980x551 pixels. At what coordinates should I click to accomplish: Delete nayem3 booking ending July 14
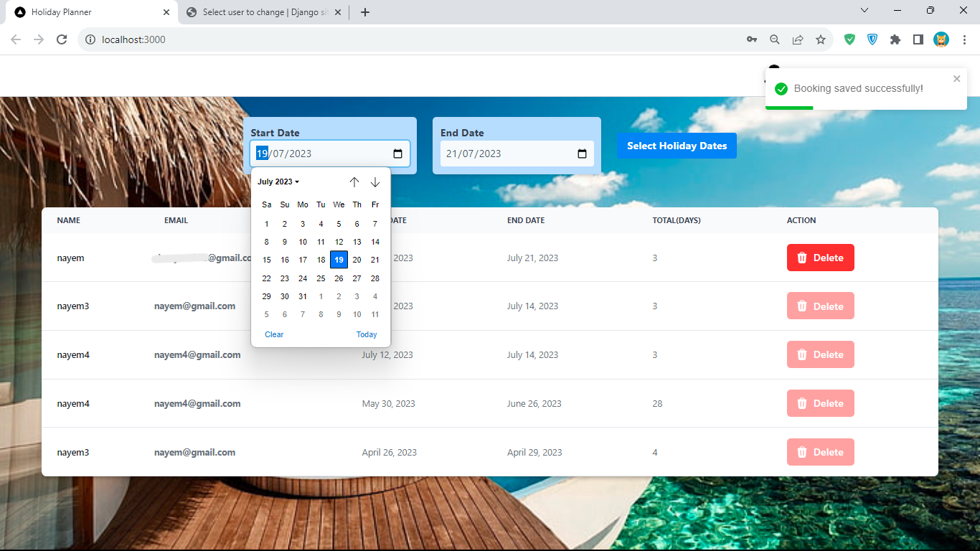tap(820, 306)
